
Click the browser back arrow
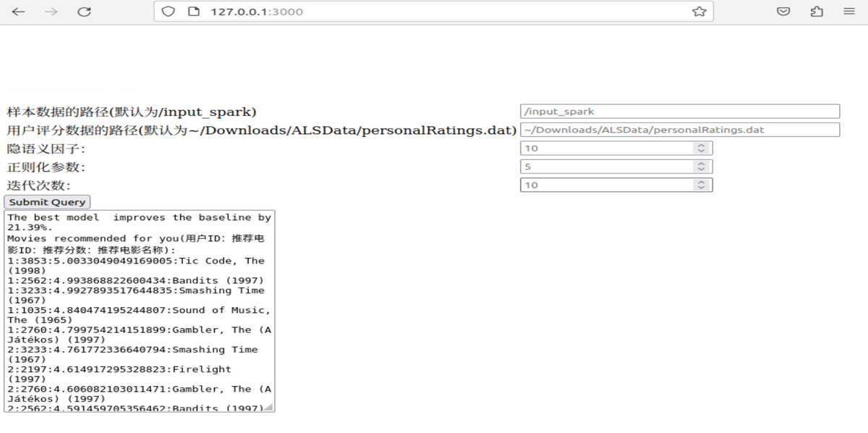[18, 12]
